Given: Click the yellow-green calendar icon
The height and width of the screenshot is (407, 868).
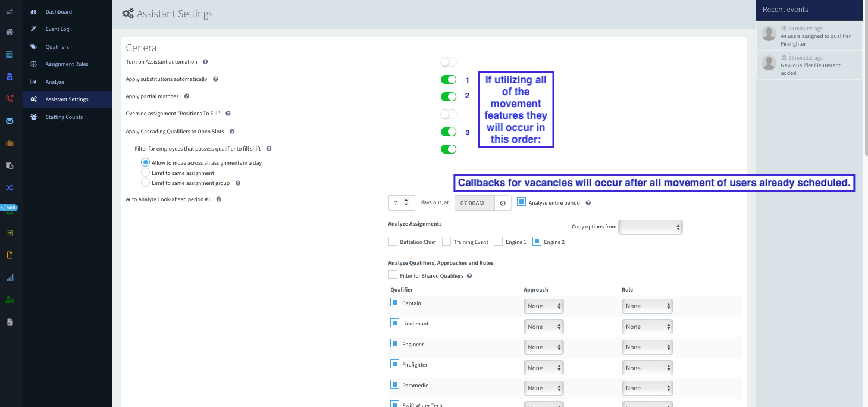Looking at the screenshot, I should click(x=10, y=233).
